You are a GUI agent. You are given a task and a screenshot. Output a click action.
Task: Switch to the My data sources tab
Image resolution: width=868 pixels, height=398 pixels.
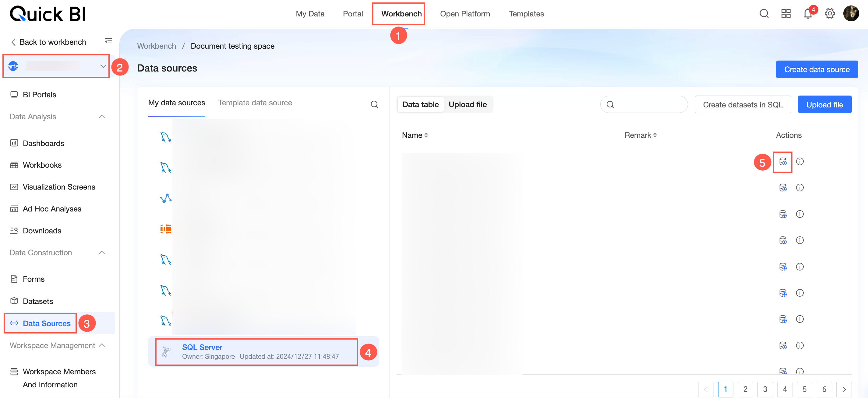pyautogui.click(x=177, y=103)
